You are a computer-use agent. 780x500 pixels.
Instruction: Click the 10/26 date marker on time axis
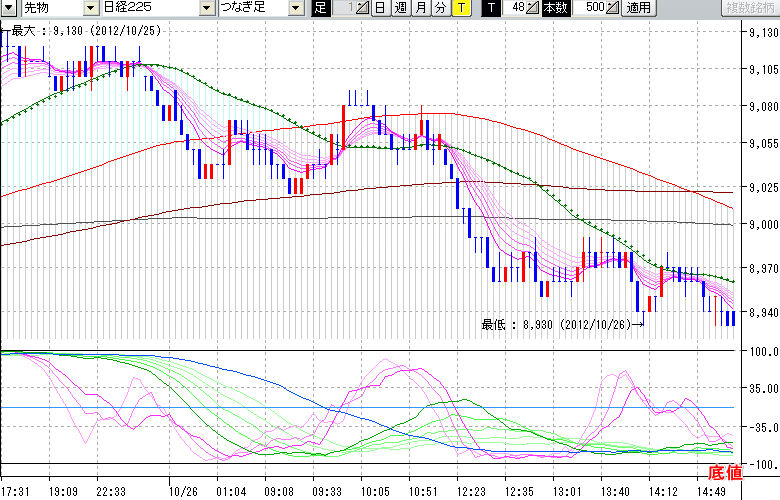coord(183,491)
